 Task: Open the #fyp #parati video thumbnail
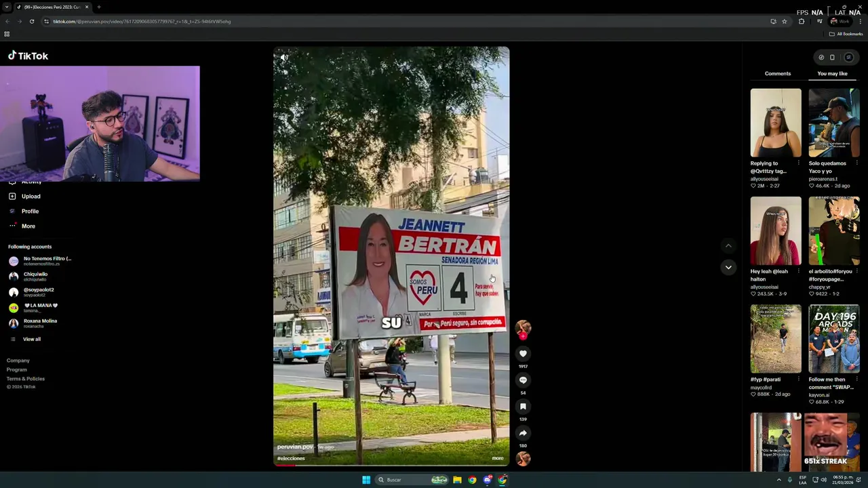[776, 339]
